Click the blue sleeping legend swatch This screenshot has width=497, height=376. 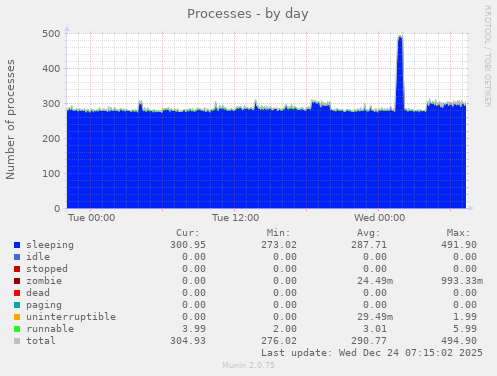[17, 245]
